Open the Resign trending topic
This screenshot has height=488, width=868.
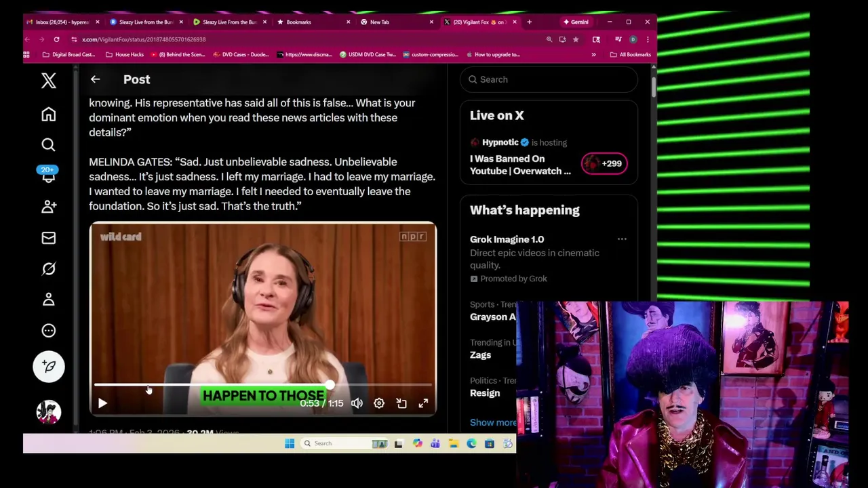tap(485, 393)
